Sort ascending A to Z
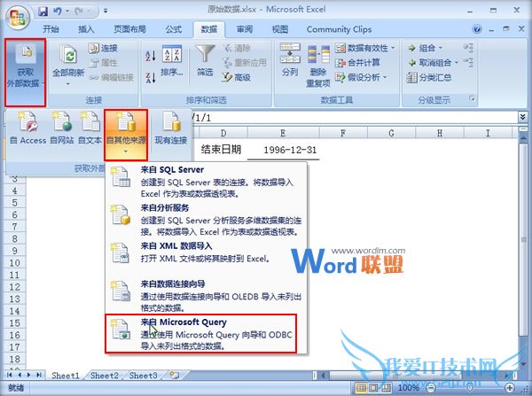The image size is (532, 396). [151, 55]
